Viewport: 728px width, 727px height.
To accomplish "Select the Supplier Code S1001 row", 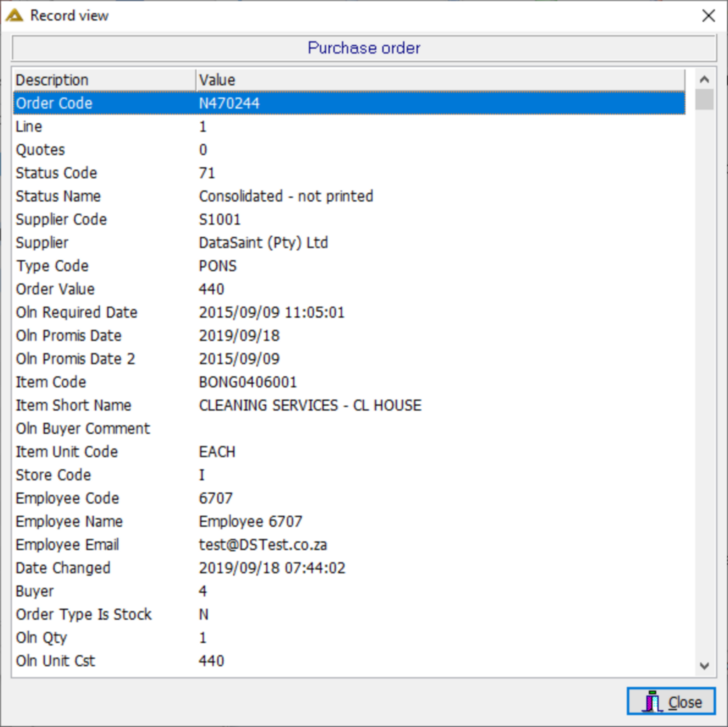I will click(349, 219).
